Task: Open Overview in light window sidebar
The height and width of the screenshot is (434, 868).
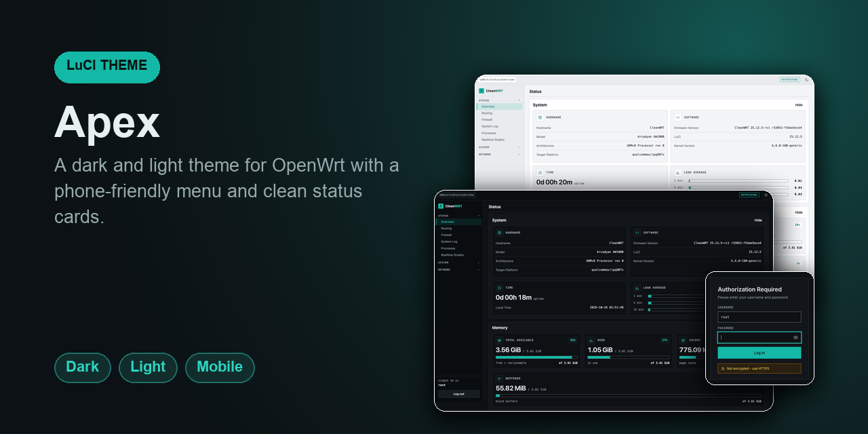Action: (499, 106)
